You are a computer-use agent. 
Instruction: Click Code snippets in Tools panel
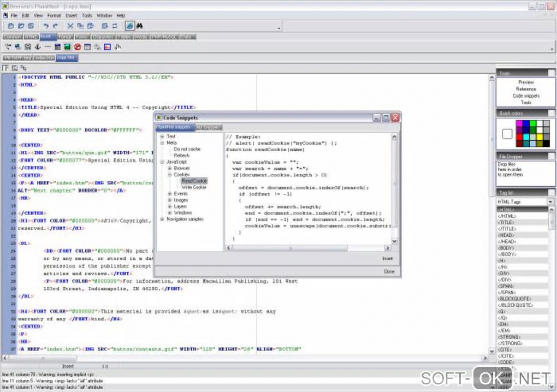(526, 96)
